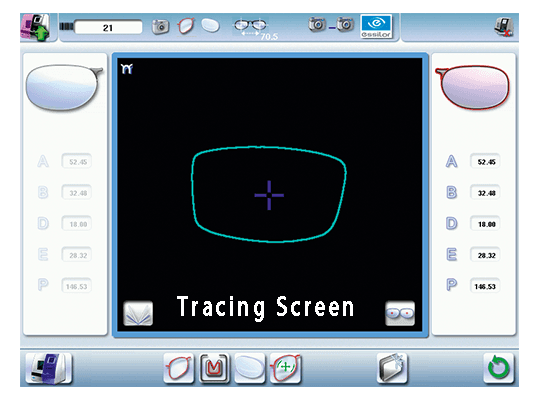Click the disconnected edger icon with red X

[x=503, y=27]
